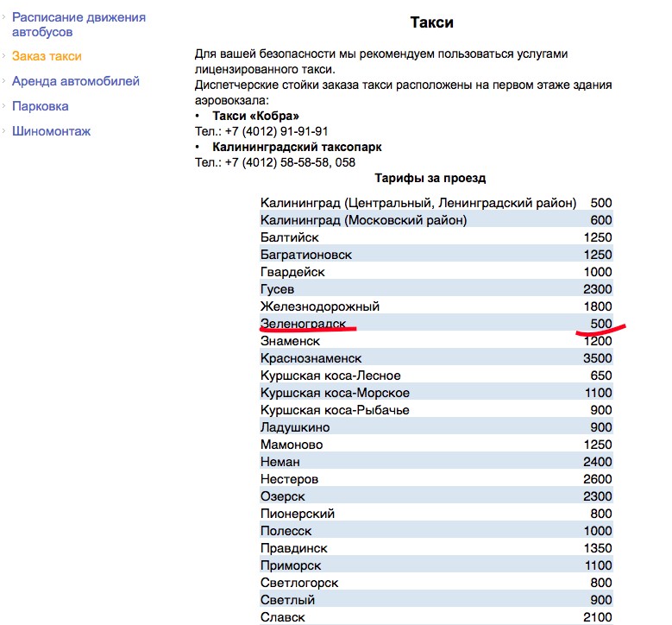672x625 pixels.
Task: Click the Гусев destination in the table
Action: [277, 289]
